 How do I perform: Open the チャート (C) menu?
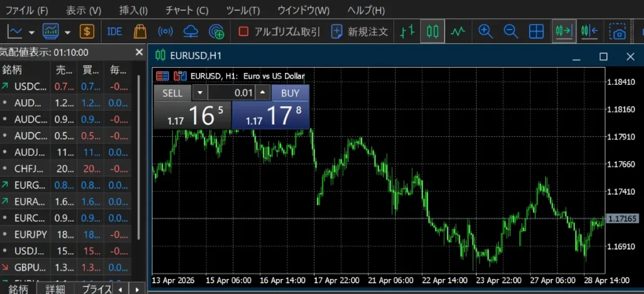pyautogui.click(x=186, y=10)
